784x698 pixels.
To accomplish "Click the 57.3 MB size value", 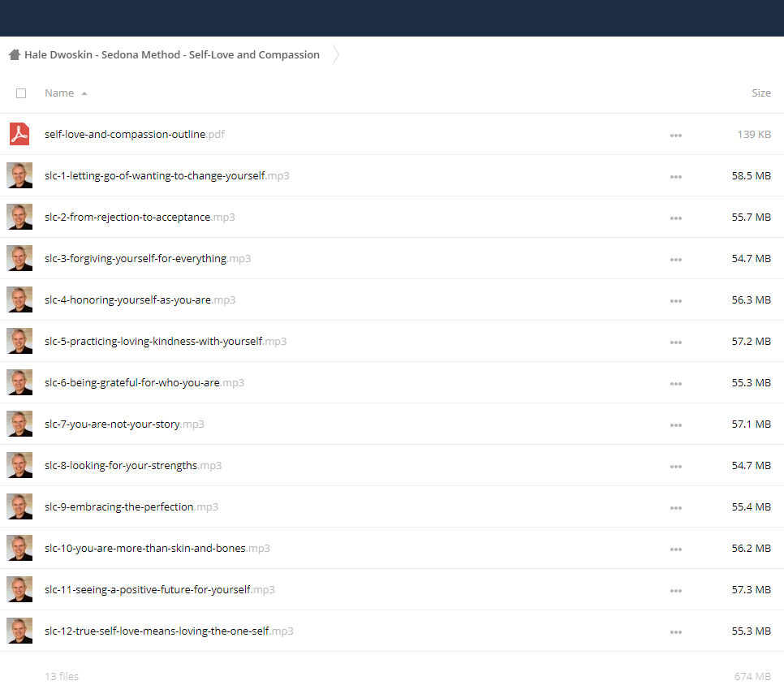I will tap(751, 591).
